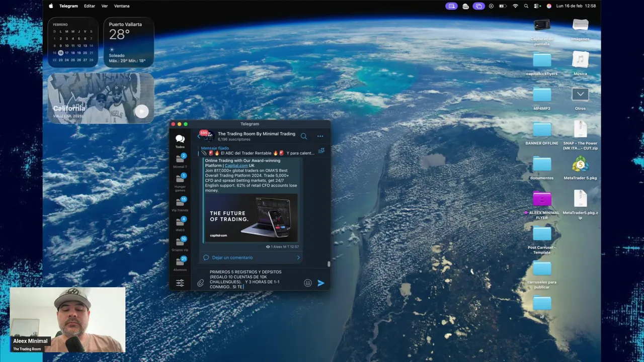Select the carruseles para publicar folder
Viewport: 644px width, 362px height.
tap(542, 275)
